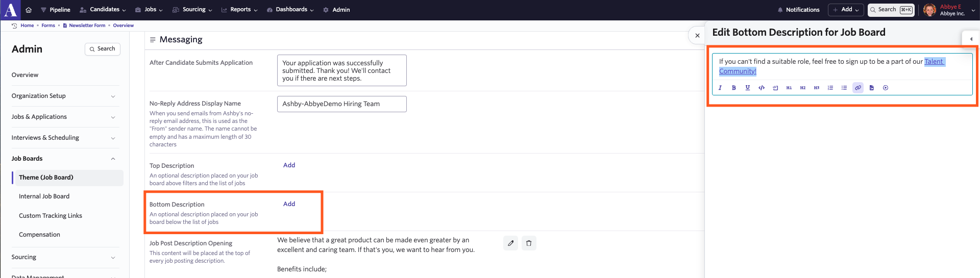The width and height of the screenshot is (980, 278).
Task: Toggle the link button in the editor toolbar
Action: click(858, 88)
